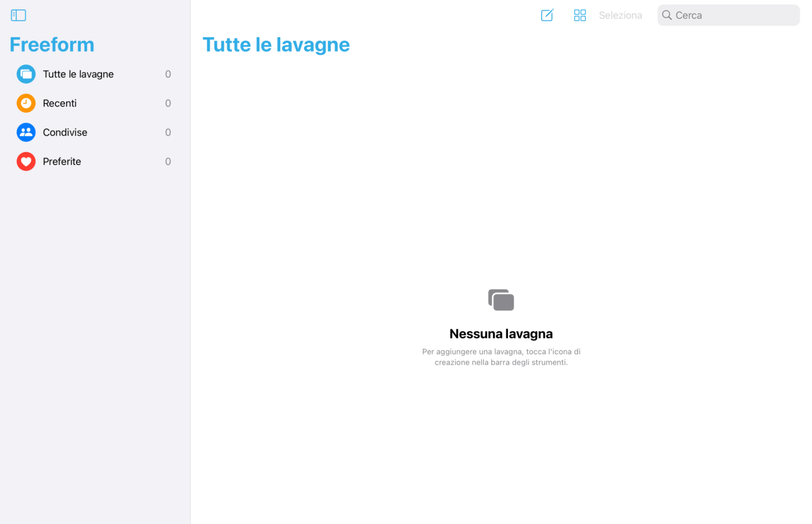The height and width of the screenshot is (524, 812).
Task: Click the magnifying glass search icon
Action: [667, 15]
